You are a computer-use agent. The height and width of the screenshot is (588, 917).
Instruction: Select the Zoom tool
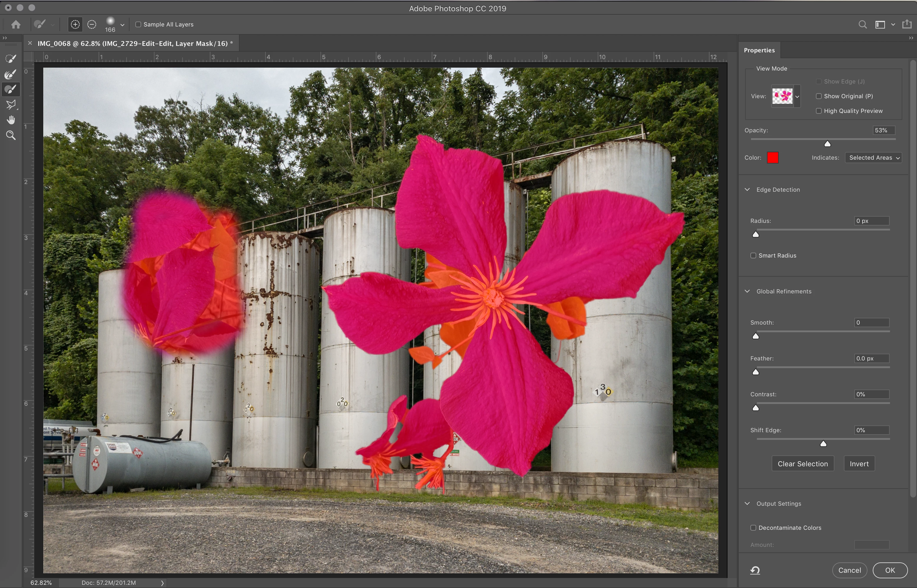point(11,135)
